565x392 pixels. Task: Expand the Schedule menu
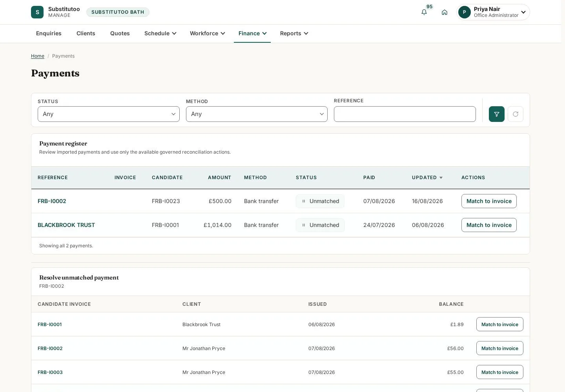coord(160,33)
